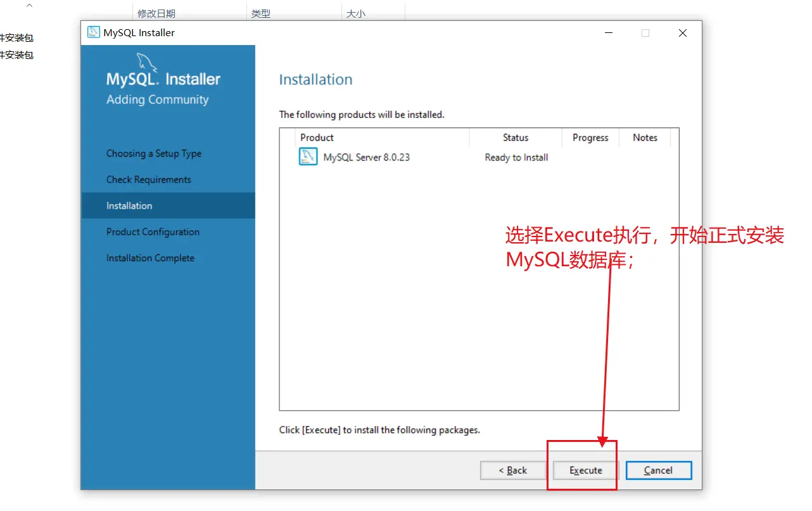Click the 修改日期 column header in Explorer

[156, 13]
